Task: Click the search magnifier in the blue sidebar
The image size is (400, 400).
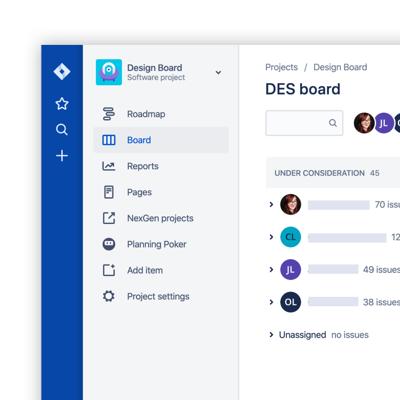Action: coord(62,129)
